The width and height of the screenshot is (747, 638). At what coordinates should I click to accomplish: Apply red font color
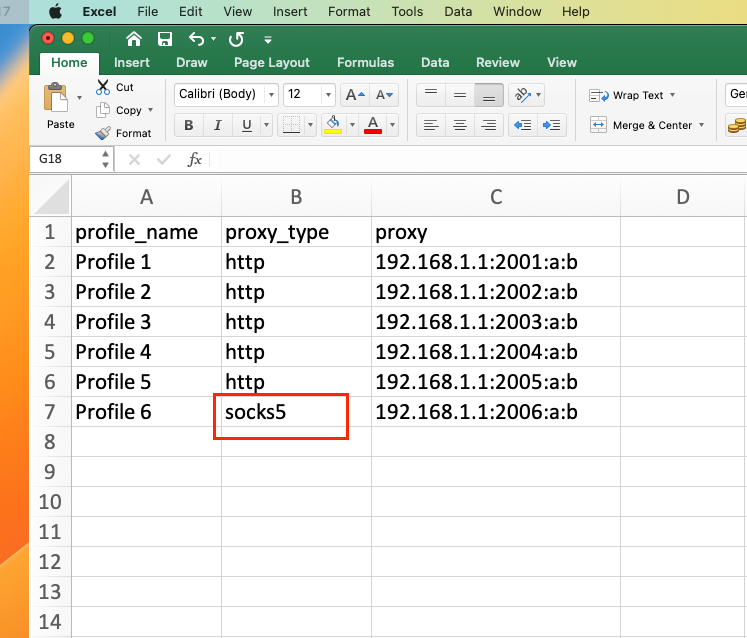tap(373, 125)
